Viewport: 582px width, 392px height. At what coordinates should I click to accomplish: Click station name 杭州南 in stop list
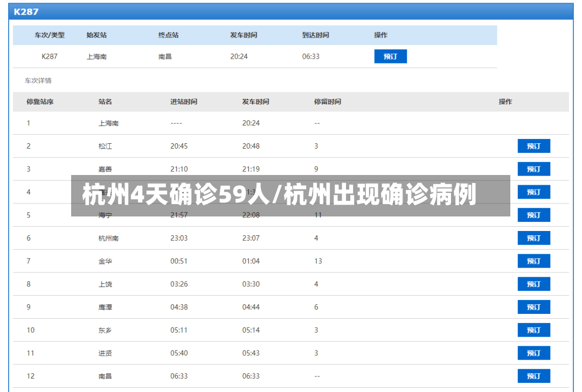tap(108, 238)
